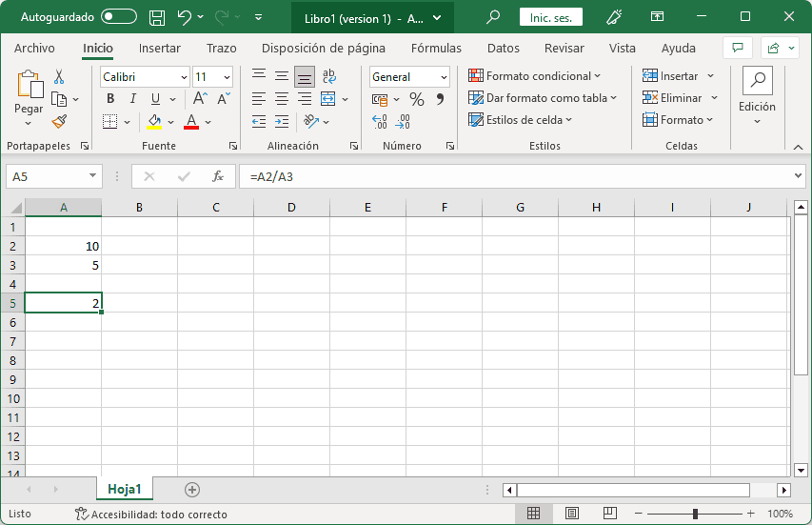812x525 pixels.
Task: Open the Edición group button
Action: [757, 96]
